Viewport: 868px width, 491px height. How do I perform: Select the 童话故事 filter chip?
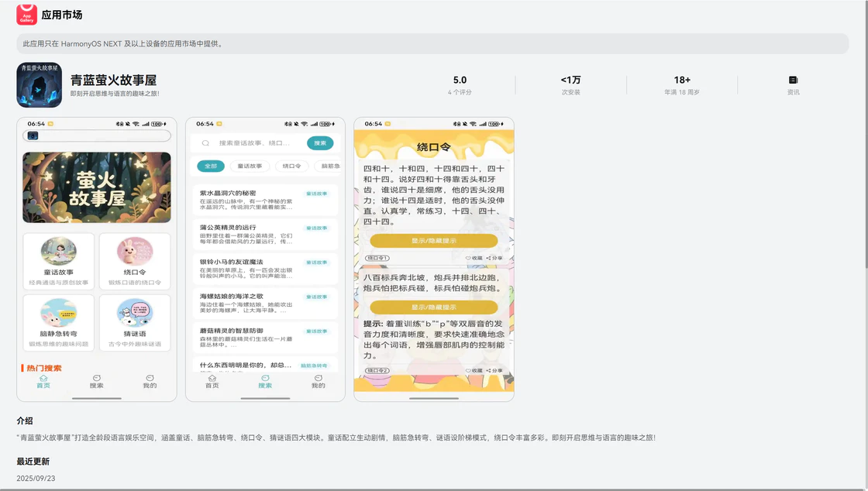(250, 166)
